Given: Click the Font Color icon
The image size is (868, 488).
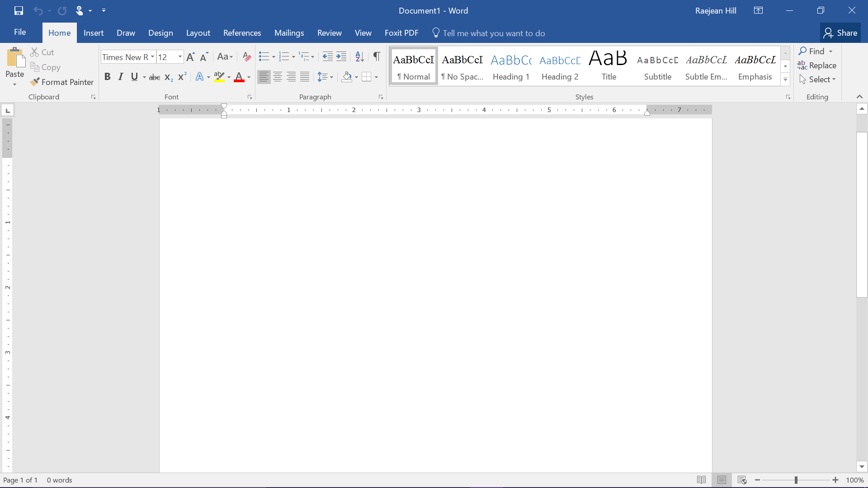Looking at the screenshot, I should pos(238,77).
